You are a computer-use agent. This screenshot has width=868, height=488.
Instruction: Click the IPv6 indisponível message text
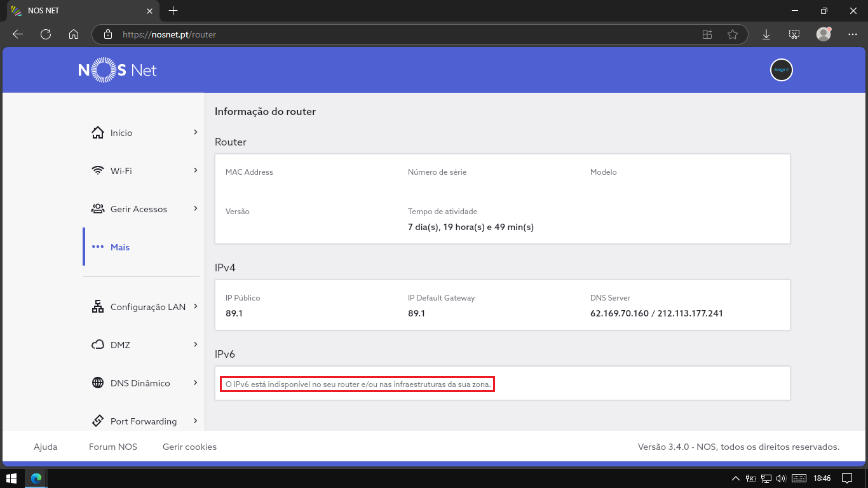pos(359,384)
